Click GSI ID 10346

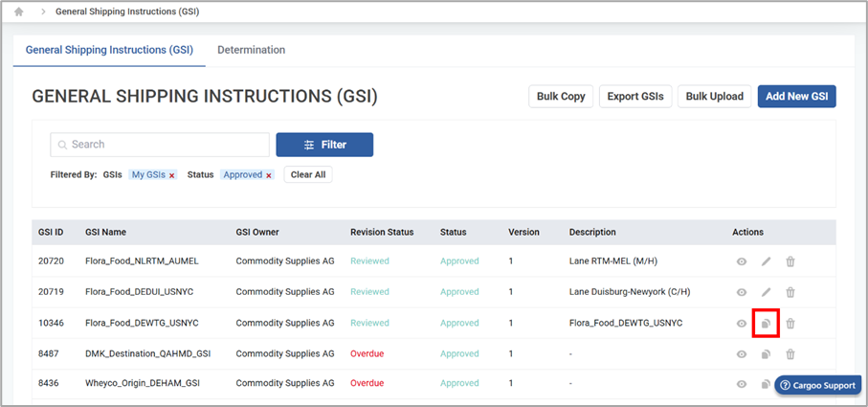(x=51, y=323)
